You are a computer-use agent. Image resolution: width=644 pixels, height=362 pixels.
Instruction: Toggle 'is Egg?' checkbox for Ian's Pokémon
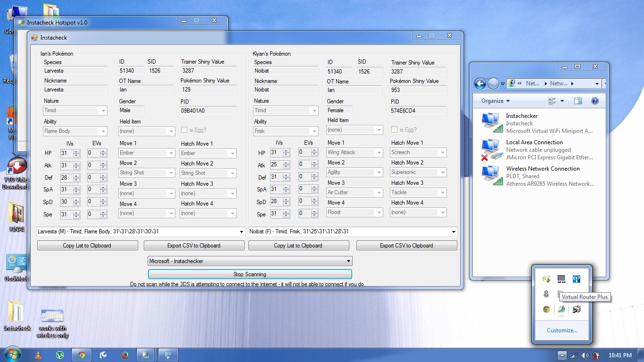(x=184, y=130)
